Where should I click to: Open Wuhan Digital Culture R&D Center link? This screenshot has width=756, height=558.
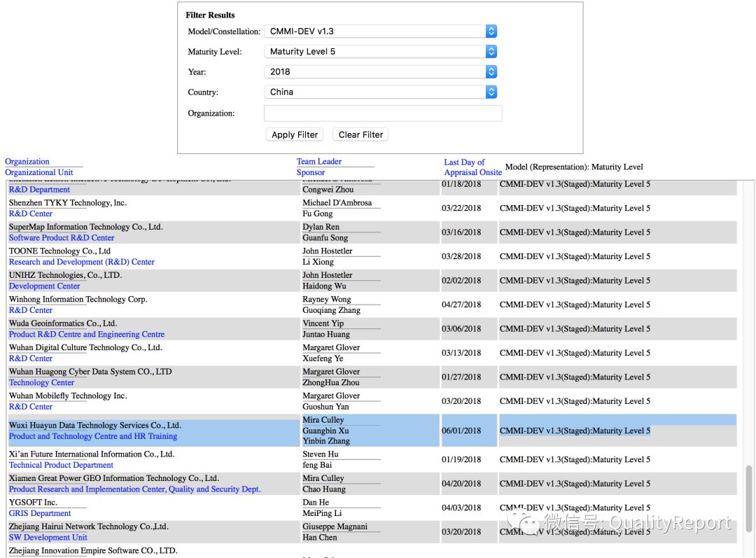[x=31, y=358]
